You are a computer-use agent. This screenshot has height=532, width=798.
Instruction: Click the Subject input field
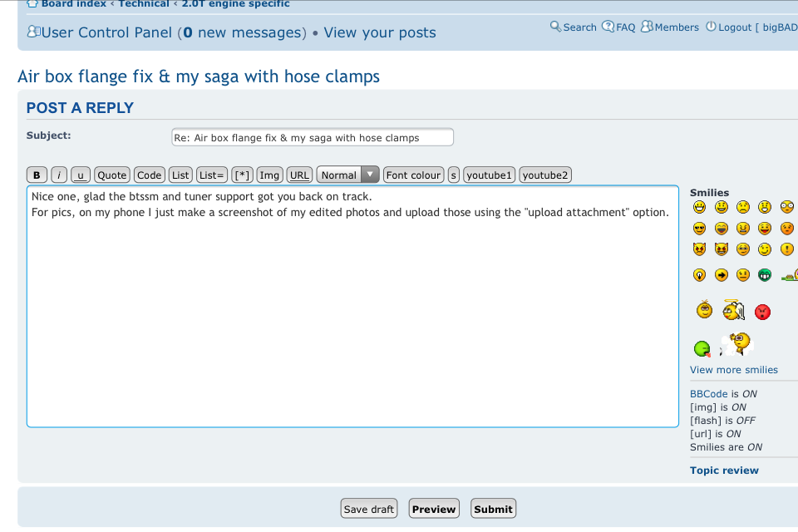click(313, 137)
